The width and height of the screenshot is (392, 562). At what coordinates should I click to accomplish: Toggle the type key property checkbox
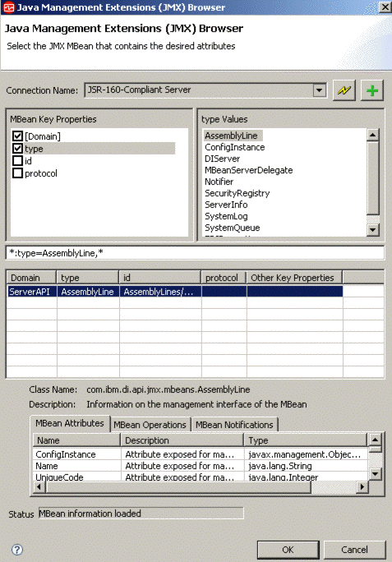(x=17, y=149)
